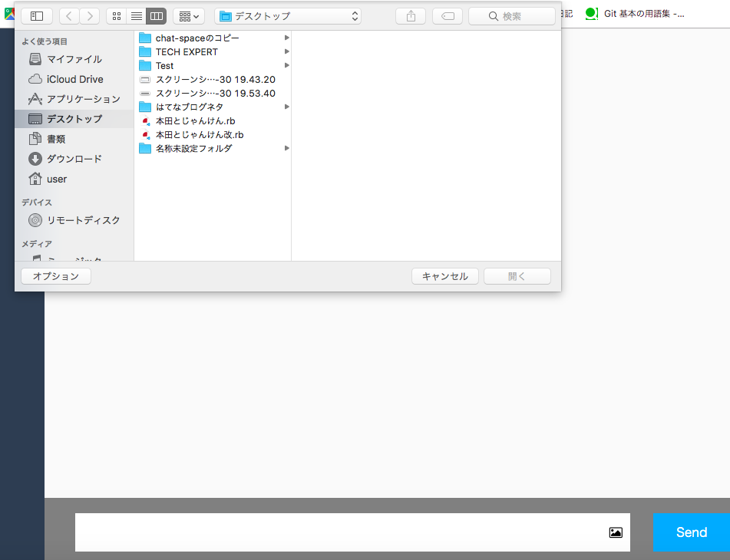
Task: Click the search field in the dialog
Action: [x=511, y=15]
